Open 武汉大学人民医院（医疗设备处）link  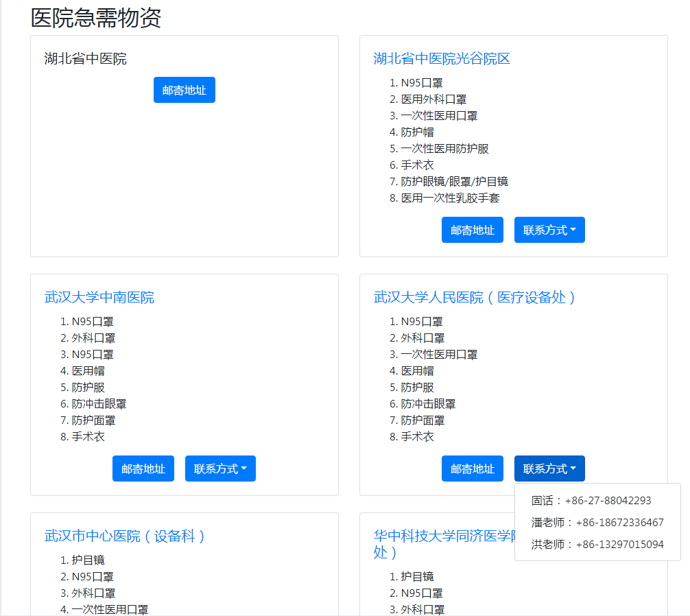pos(474,298)
